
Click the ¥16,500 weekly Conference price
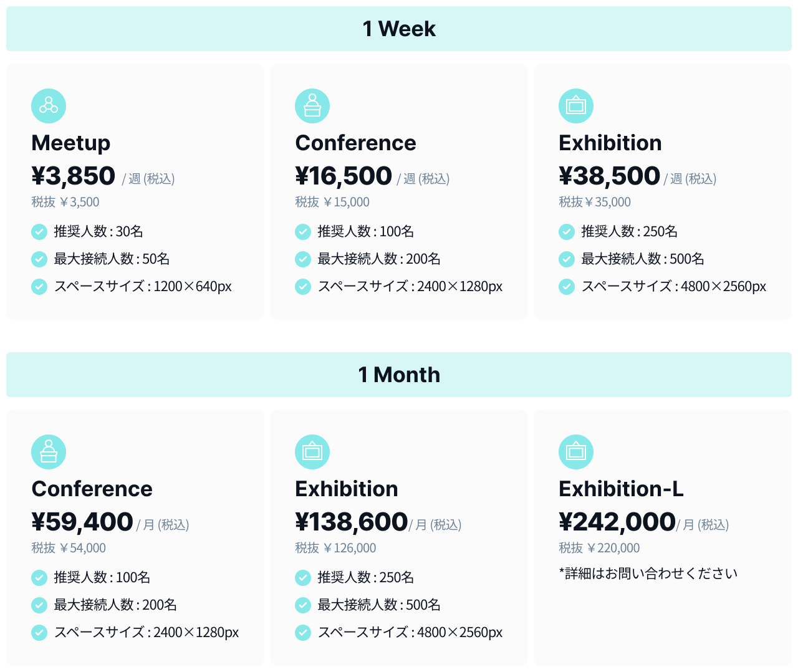(x=344, y=176)
